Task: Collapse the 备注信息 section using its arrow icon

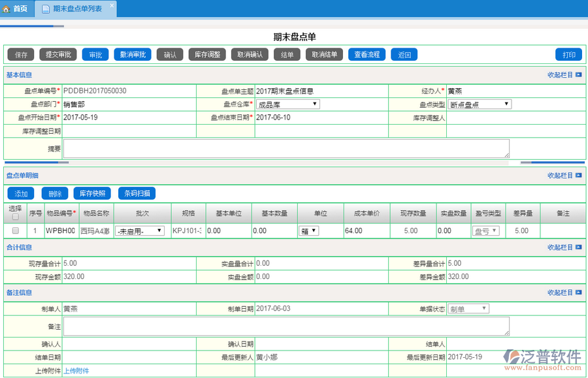Action: (579, 293)
